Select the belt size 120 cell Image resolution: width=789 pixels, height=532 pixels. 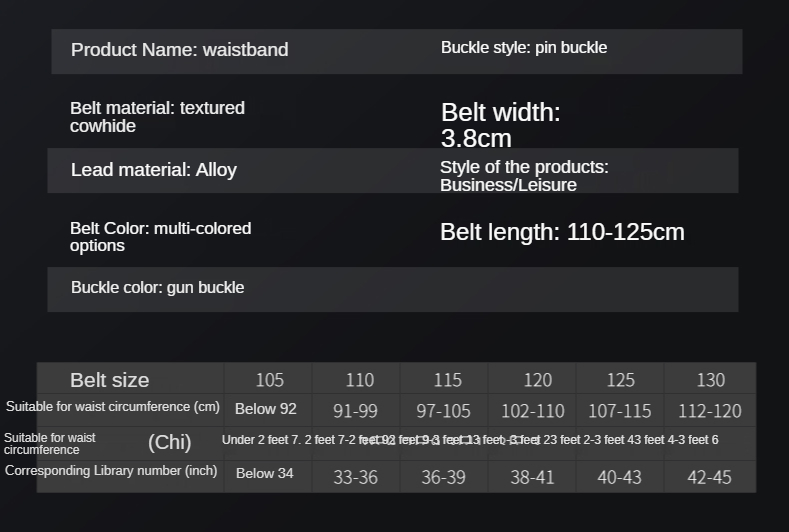coord(537,380)
